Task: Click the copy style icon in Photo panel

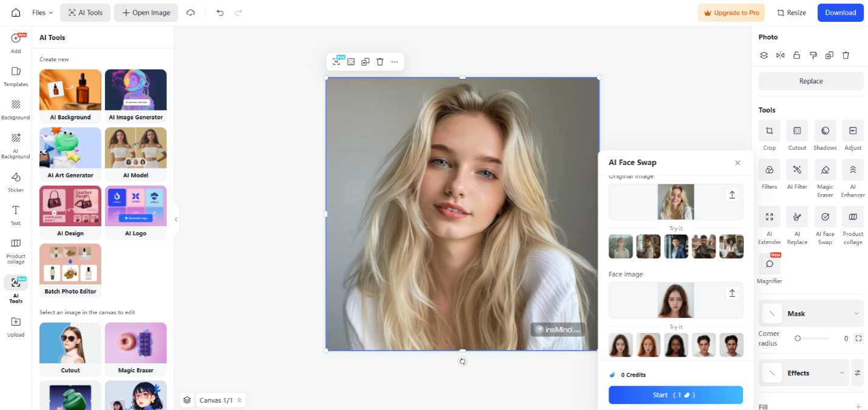Action: pyautogui.click(x=813, y=55)
